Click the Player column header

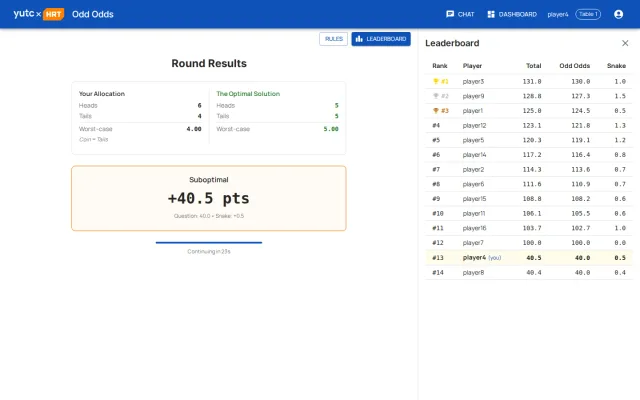pos(472,66)
